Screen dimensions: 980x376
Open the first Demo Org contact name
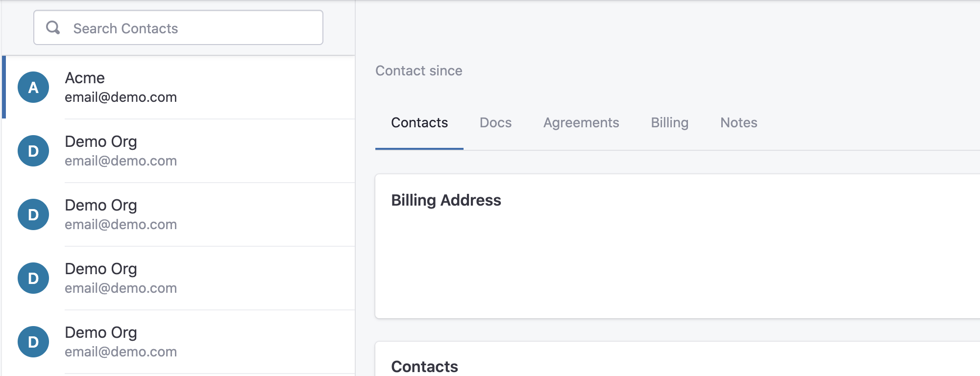(x=101, y=142)
